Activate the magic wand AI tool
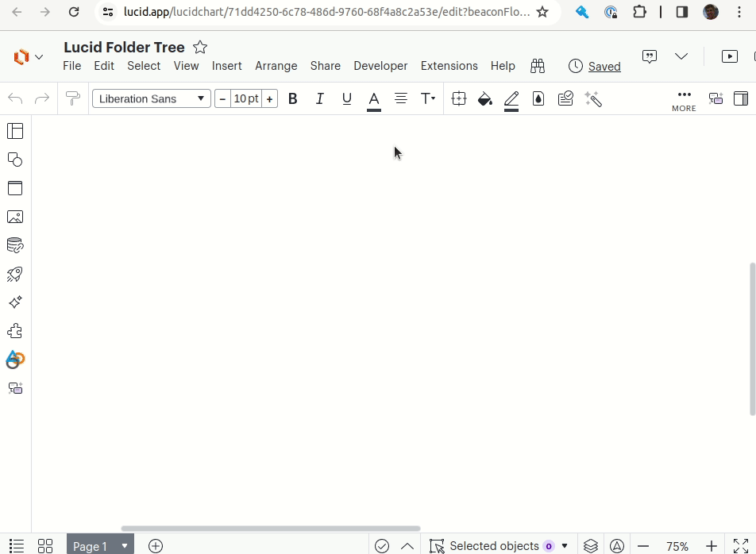Image resolution: width=756 pixels, height=554 pixels. click(592, 98)
